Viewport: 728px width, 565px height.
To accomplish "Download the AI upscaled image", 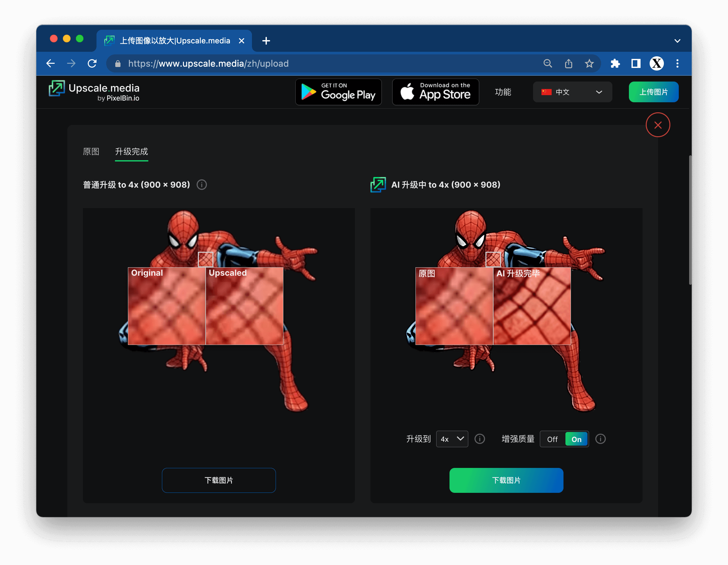I will point(506,481).
